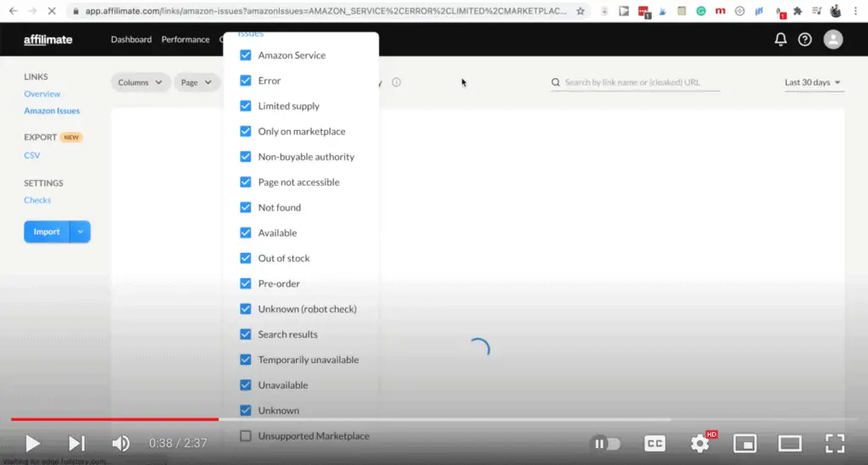Click the info icon beside the filter
Viewport: 868px width, 465px height.
pyautogui.click(x=397, y=82)
